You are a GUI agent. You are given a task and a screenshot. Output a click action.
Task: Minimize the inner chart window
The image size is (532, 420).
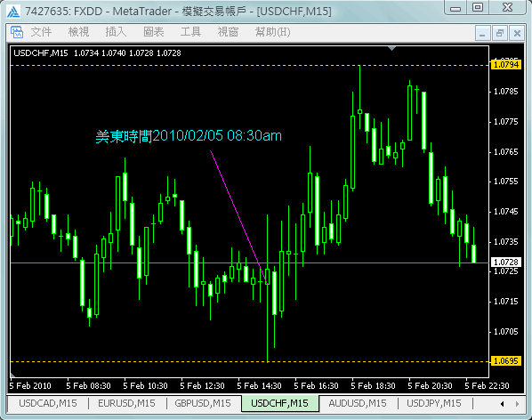click(x=482, y=33)
